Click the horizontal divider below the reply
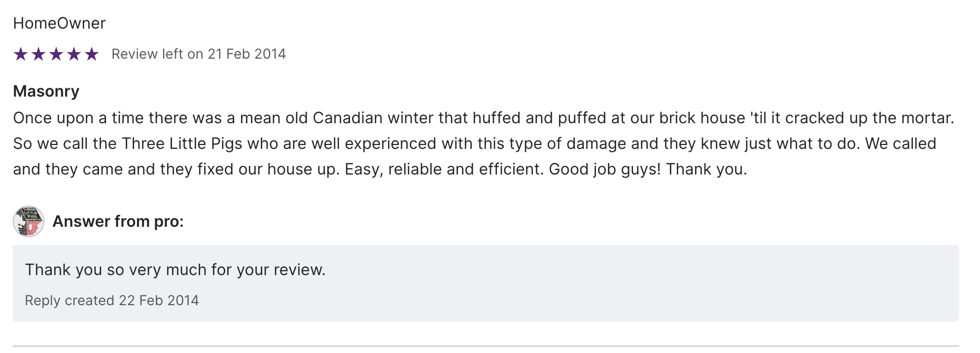Viewport: 980px width, 353px height. point(486,346)
